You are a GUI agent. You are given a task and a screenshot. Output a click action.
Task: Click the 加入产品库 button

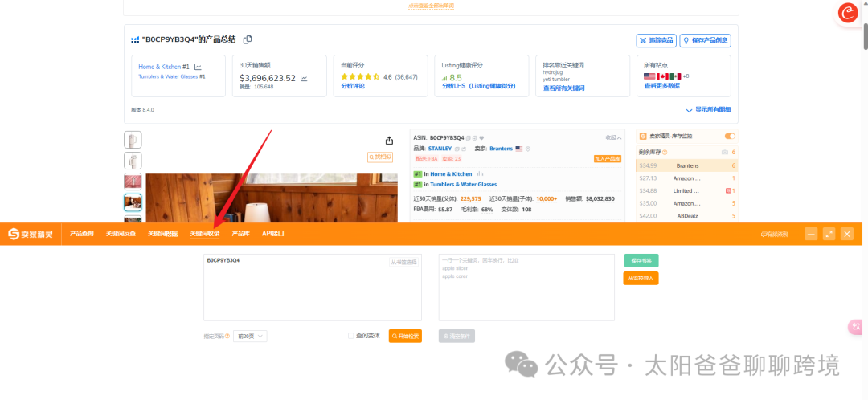608,159
